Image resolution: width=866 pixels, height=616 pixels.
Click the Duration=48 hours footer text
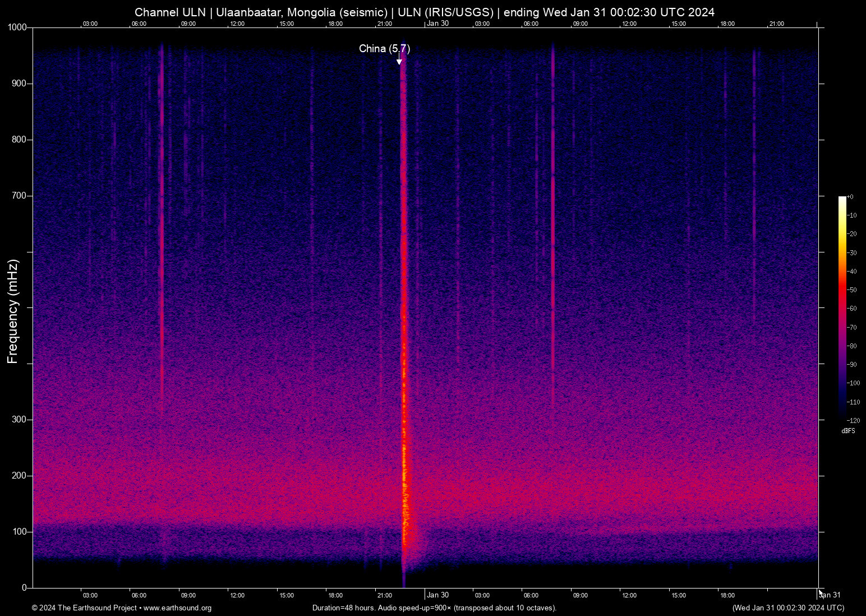(434, 608)
